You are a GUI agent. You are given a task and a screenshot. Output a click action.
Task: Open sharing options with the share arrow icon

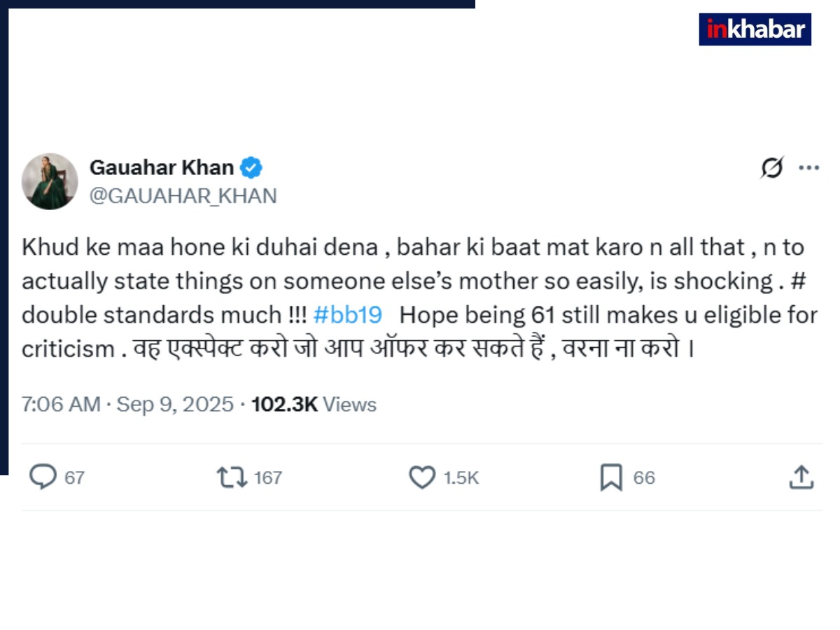pyautogui.click(x=802, y=478)
